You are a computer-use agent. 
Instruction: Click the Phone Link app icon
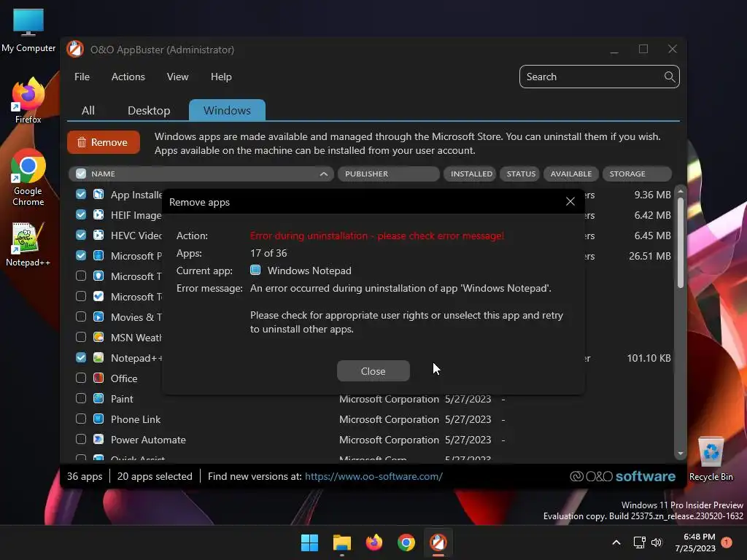tap(98, 419)
